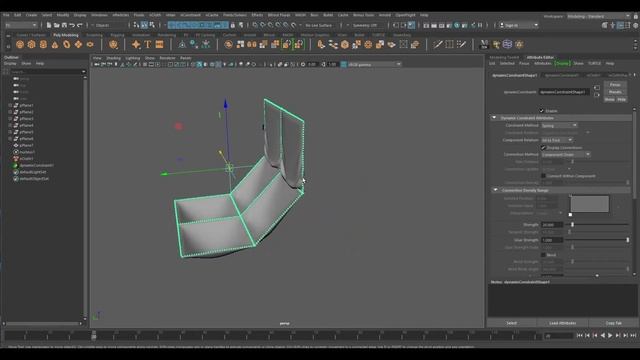Open the File menu
Screen dimensions: 640x360
point(6,15)
